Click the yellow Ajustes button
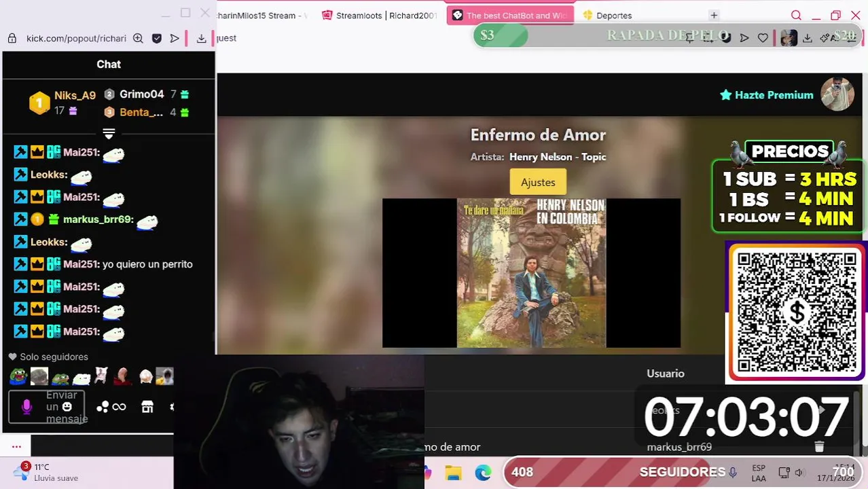 (538, 182)
